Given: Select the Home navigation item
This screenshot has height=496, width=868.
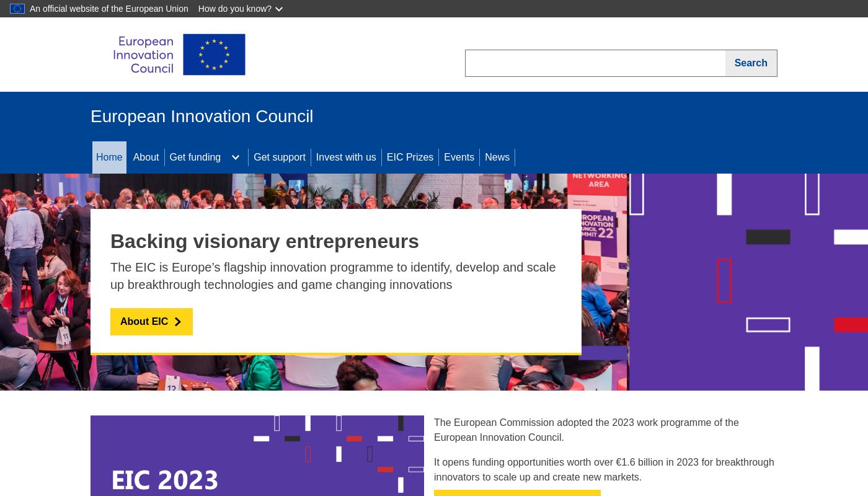Looking at the screenshot, I should tap(109, 157).
